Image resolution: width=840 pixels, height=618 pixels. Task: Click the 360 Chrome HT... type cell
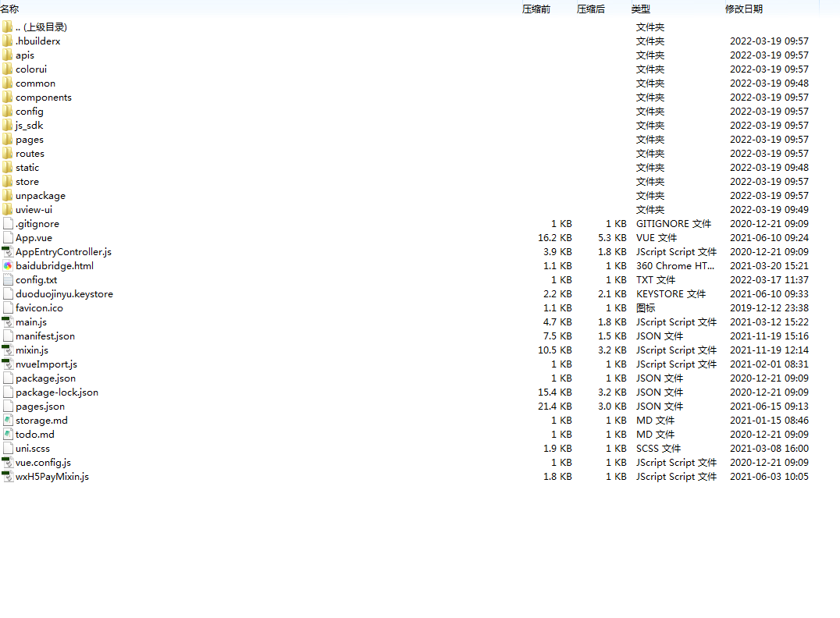pos(675,265)
